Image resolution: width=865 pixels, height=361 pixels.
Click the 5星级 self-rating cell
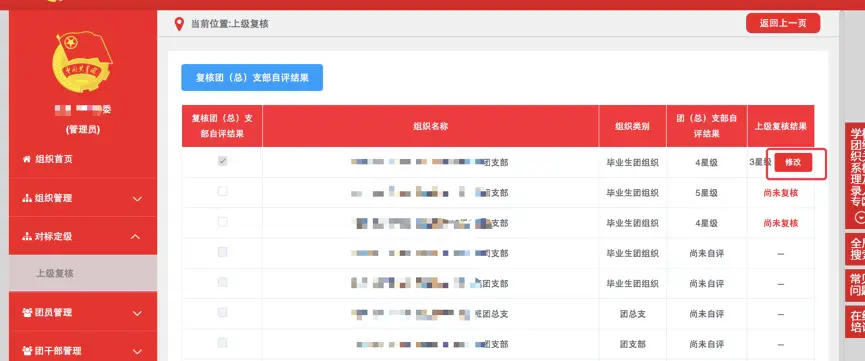click(707, 193)
